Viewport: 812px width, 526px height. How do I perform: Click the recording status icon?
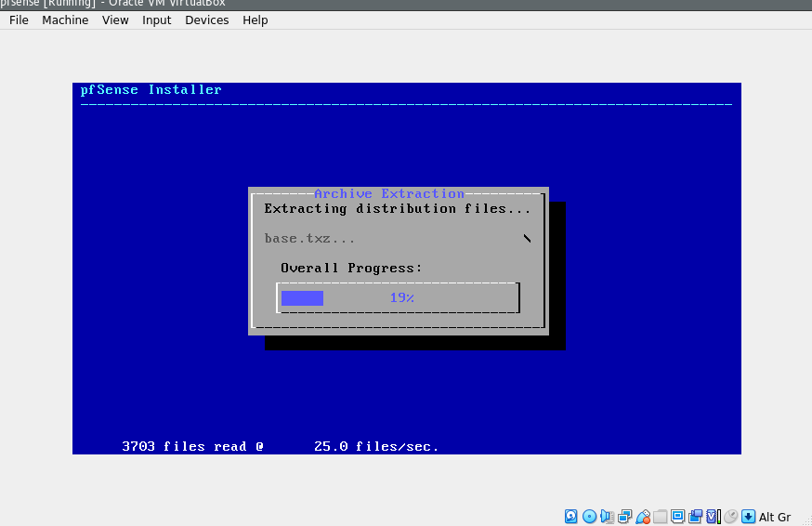(695, 517)
